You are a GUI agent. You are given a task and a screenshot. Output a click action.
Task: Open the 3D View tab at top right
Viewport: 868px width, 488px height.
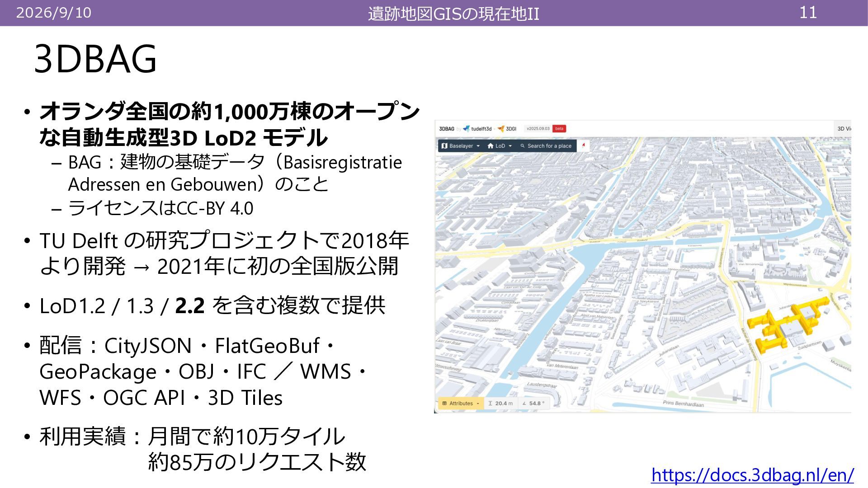coord(844,129)
